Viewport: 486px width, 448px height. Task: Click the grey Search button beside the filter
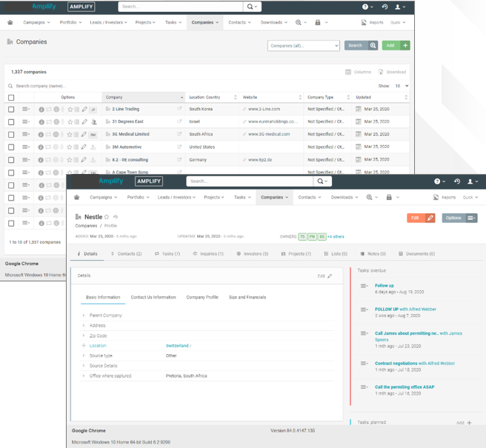361,46
